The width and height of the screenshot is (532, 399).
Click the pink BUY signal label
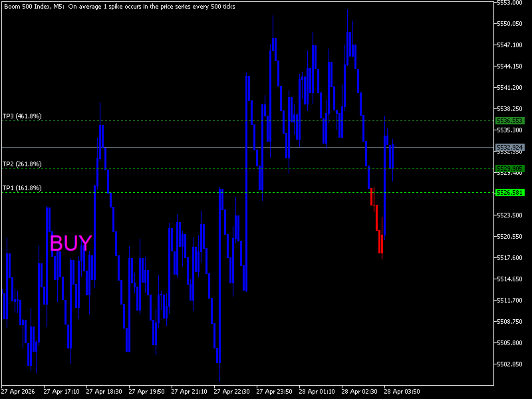pos(71,243)
